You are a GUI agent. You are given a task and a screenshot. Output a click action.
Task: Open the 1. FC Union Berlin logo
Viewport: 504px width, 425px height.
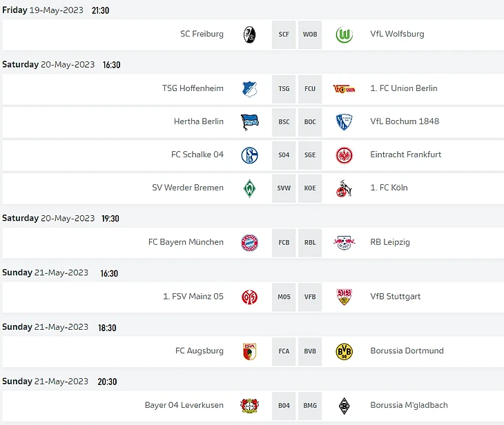pyautogui.click(x=344, y=89)
